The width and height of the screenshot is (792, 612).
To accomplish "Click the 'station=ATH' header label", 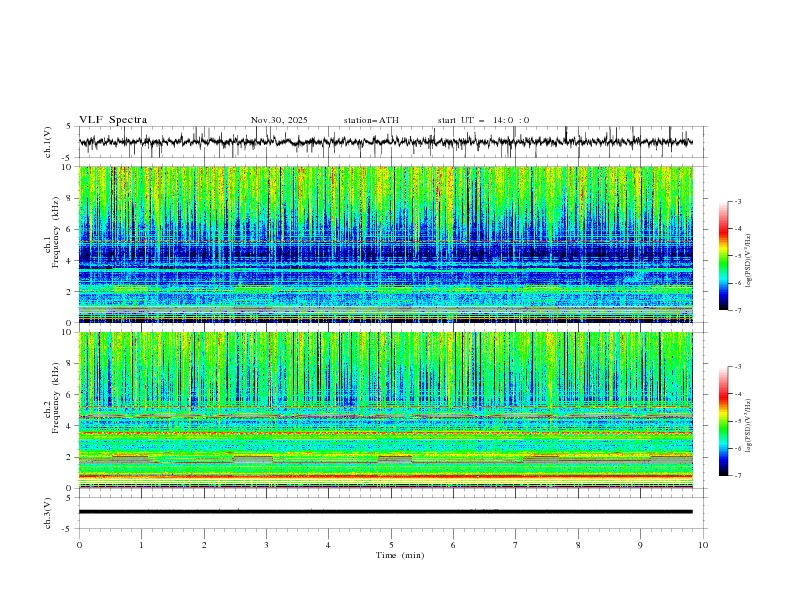I will click(371, 120).
